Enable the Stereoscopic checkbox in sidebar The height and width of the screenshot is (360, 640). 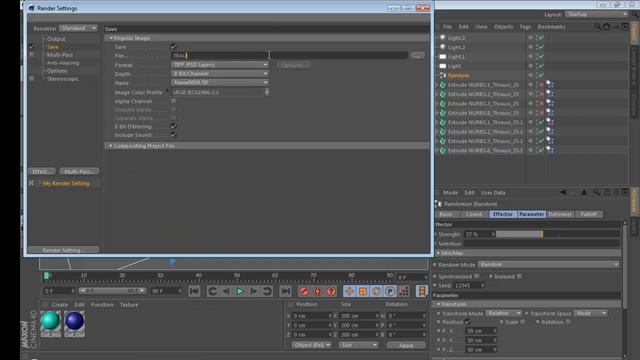(32, 78)
